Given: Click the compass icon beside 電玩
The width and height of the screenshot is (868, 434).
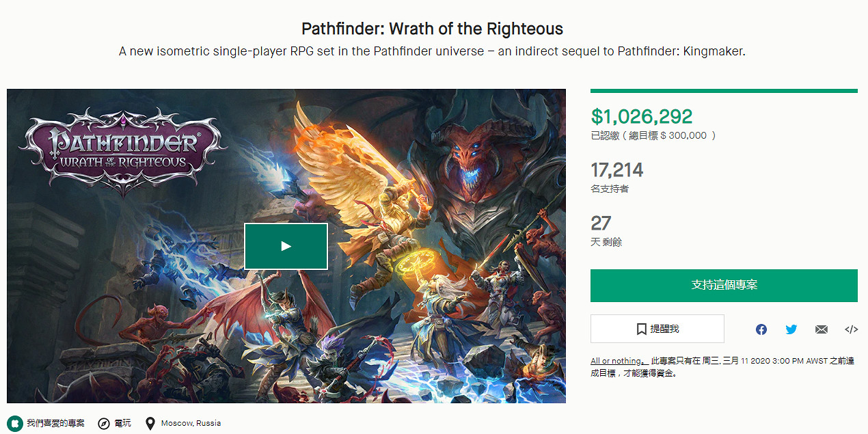Looking at the screenshot, I should coord(104,424).
